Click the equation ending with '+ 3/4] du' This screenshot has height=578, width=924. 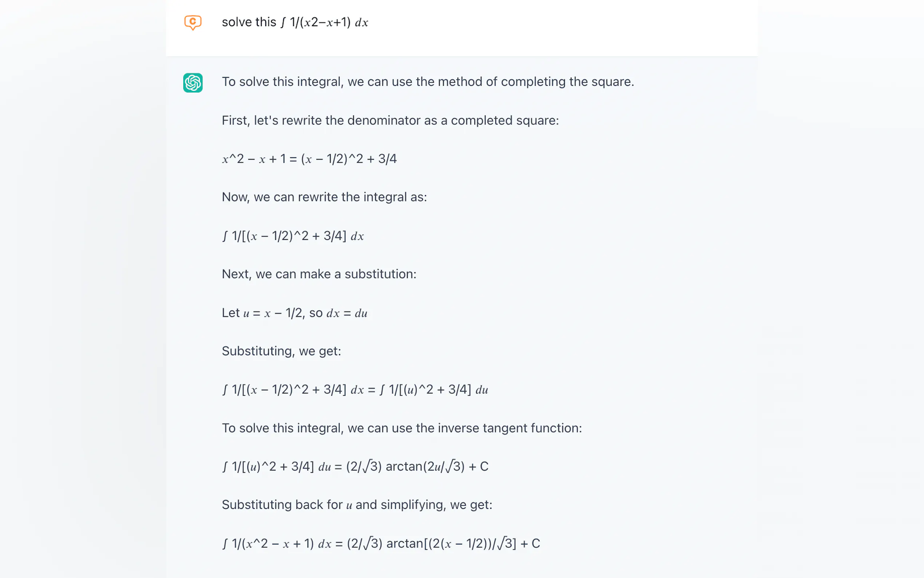(355, 389)
